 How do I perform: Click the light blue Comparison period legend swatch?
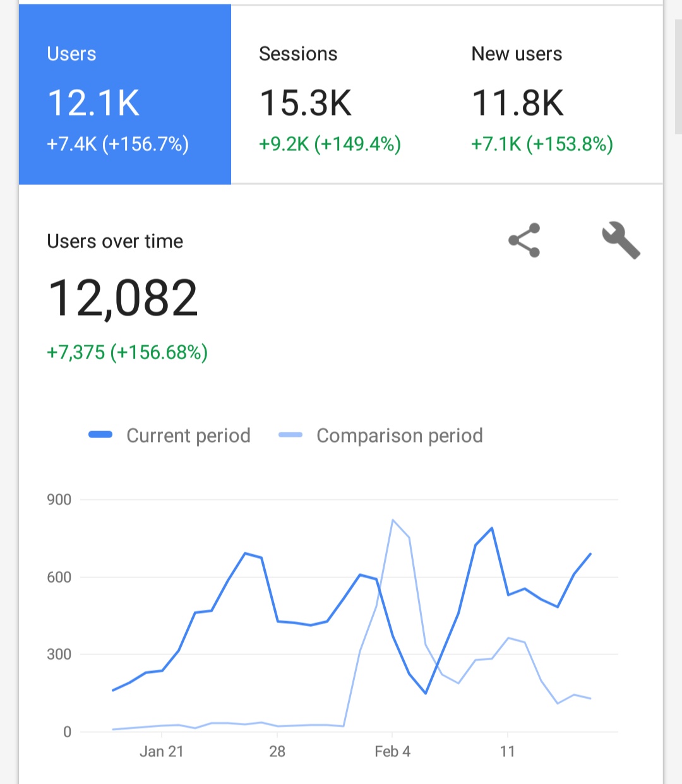[x=290, y=435]
